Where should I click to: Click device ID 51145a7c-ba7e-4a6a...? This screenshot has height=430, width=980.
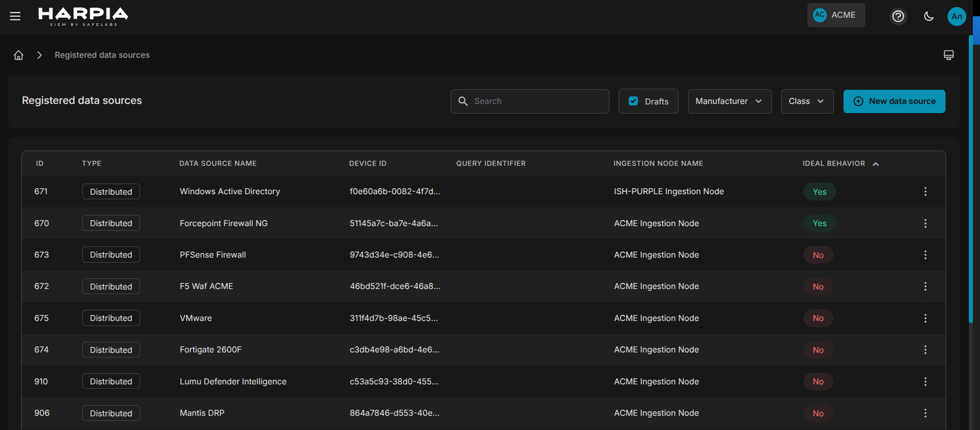pyautogui.click(x=394, y=223)
